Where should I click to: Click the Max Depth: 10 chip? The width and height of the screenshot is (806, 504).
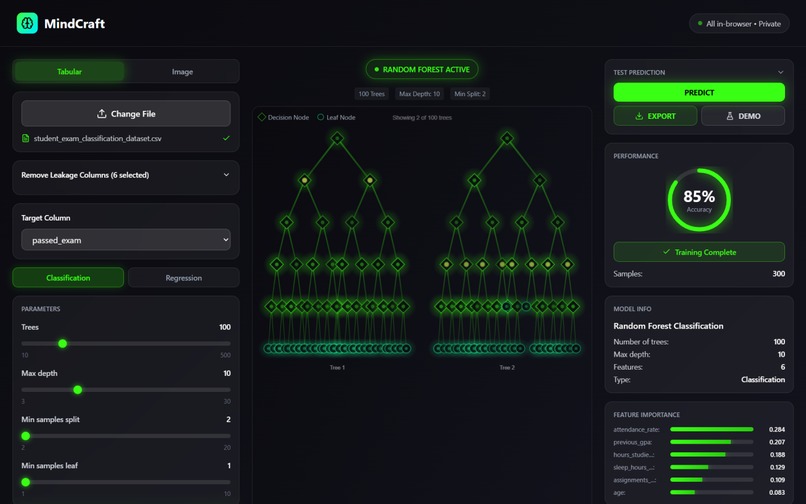coord(419,94)
